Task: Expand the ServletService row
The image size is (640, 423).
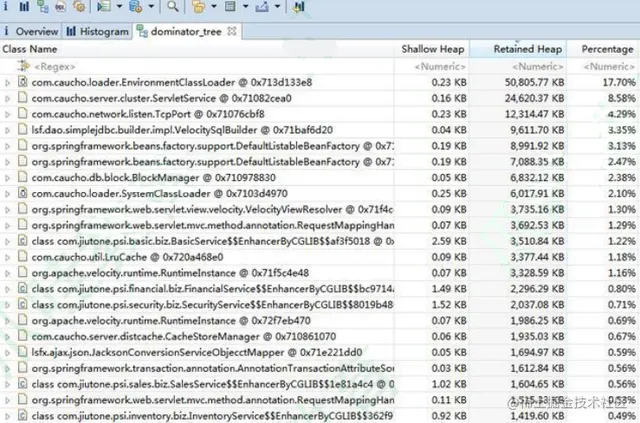Action: click(7, 99)
